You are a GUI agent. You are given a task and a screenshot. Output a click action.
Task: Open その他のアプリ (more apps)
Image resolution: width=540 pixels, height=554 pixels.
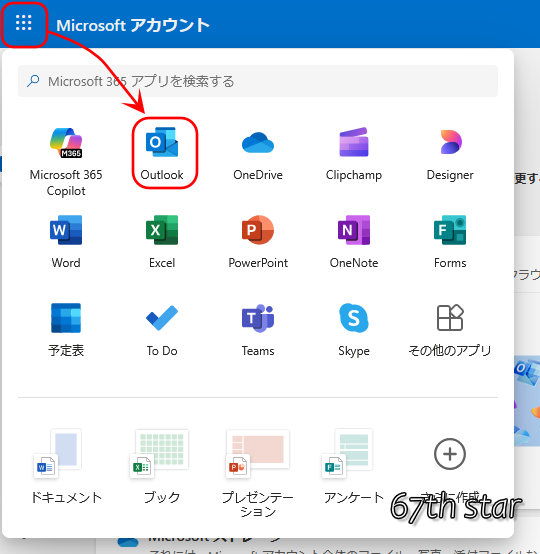click(x=450, y=330)
